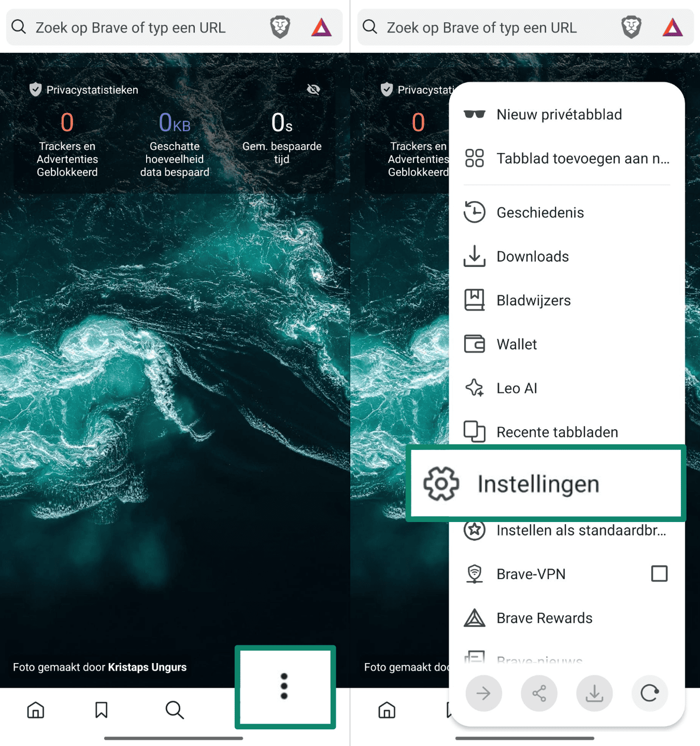Hide privacy statistics with the eye icon
Viewport: 700px width, 746px height.
tap(313, 90)
